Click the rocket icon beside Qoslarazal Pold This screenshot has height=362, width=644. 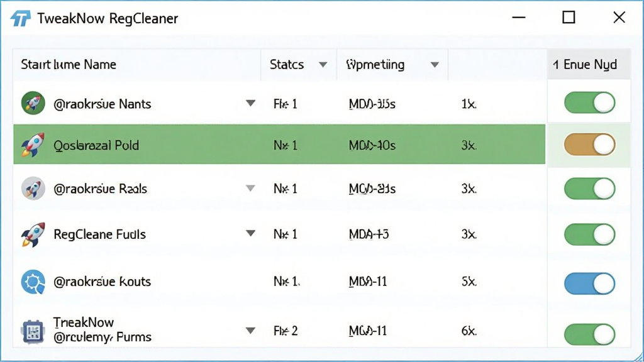33,145
